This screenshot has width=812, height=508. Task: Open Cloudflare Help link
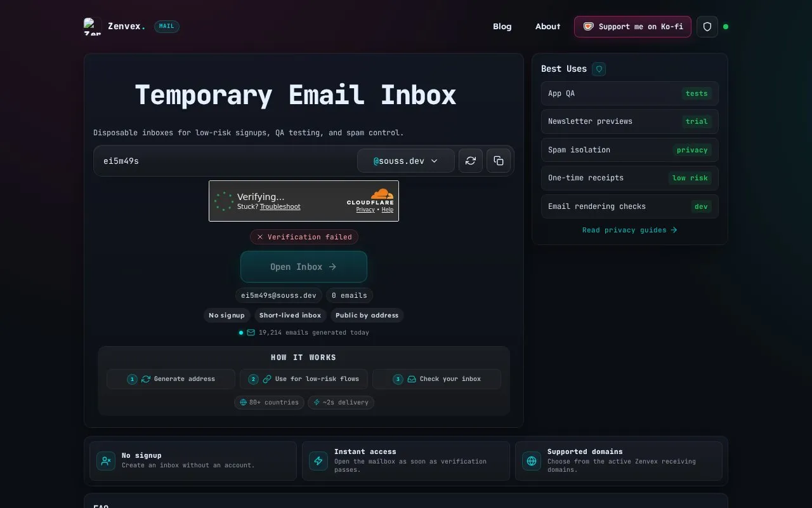(388, 210)
